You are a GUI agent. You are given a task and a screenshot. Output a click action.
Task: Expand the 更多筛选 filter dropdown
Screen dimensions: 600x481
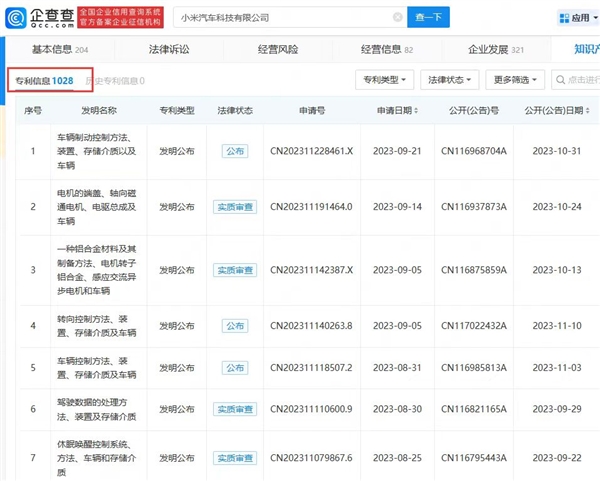pyautogui.click(x=515, y=80)
